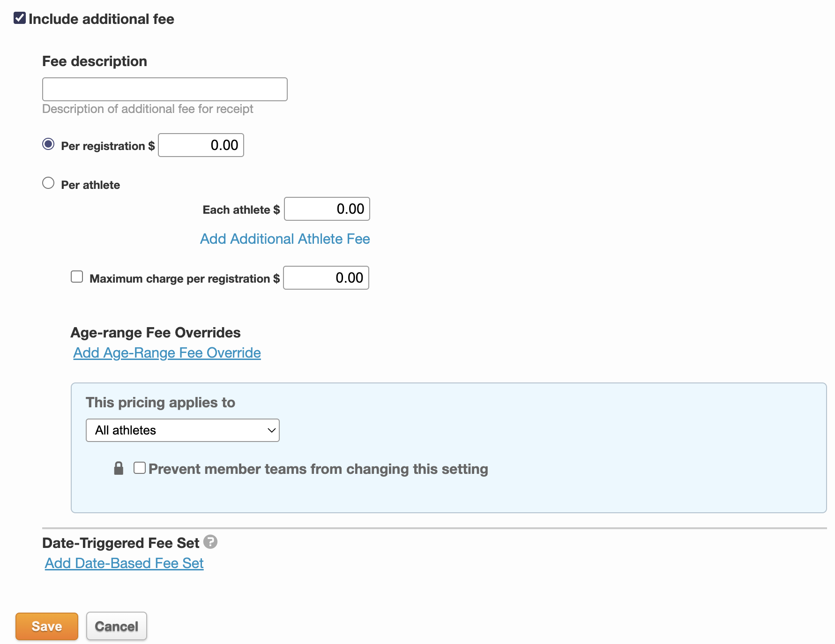Enable the Maximum charge per registration checkbox
The width and height of the screenshot is (835, 644).
(x=77, y=277)
